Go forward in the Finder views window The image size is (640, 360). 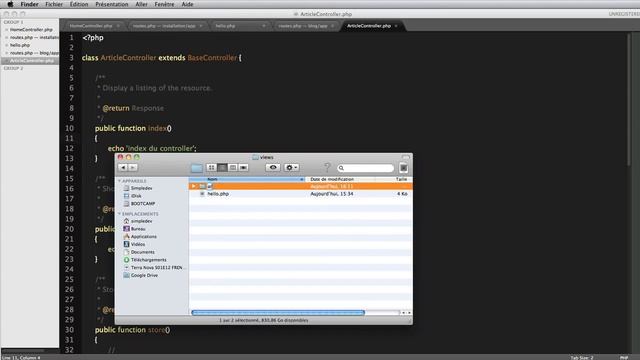click(133, 167)
